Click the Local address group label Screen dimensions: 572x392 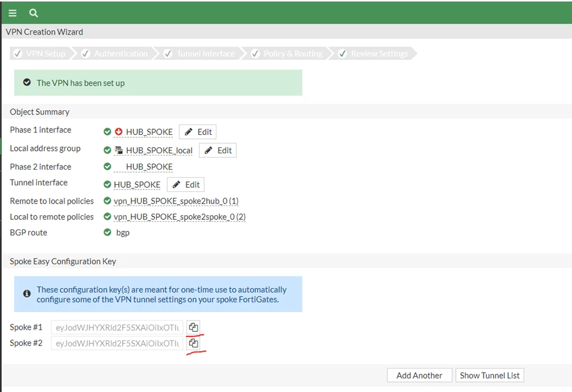point(45,148)
